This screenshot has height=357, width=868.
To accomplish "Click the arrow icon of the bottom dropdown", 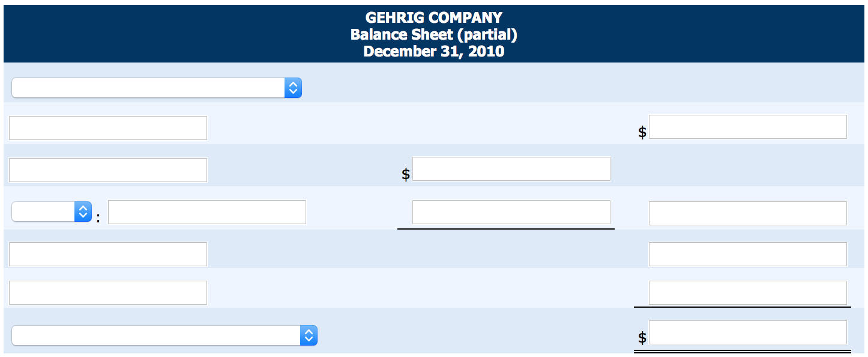I will (309, 335).
